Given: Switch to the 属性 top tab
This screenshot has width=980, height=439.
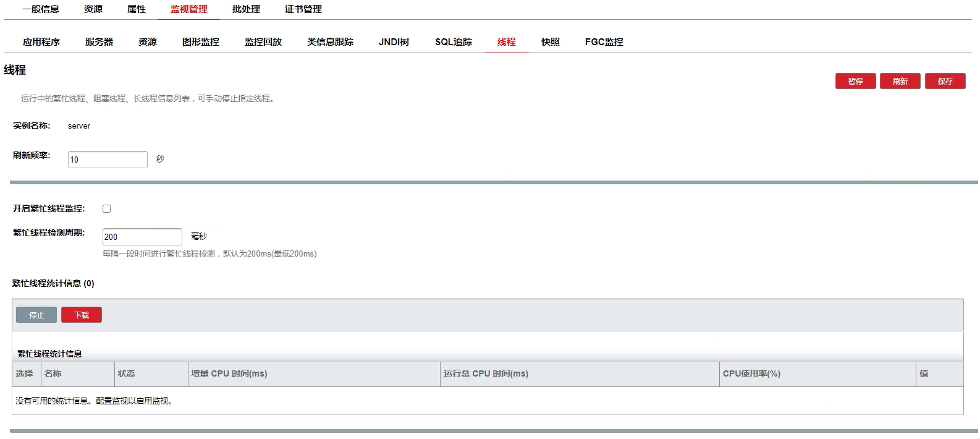Looking at the screenshot, I should click(137, 9).
